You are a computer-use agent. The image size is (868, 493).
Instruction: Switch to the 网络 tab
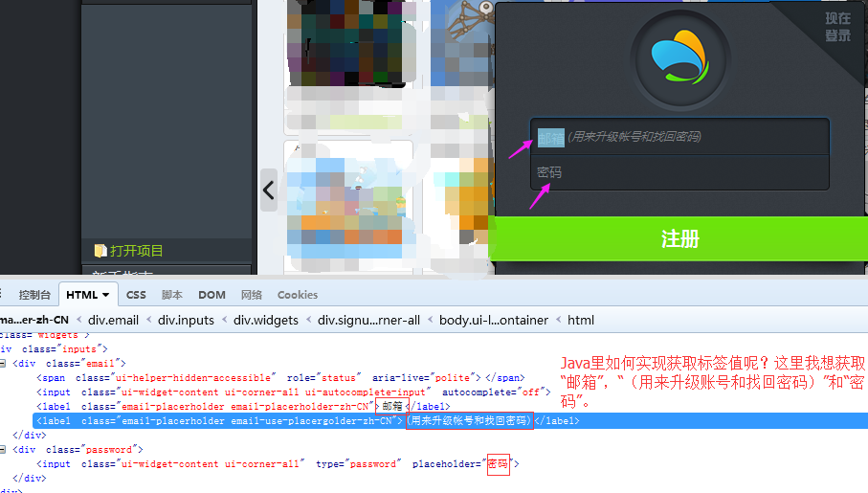[252, 295]
